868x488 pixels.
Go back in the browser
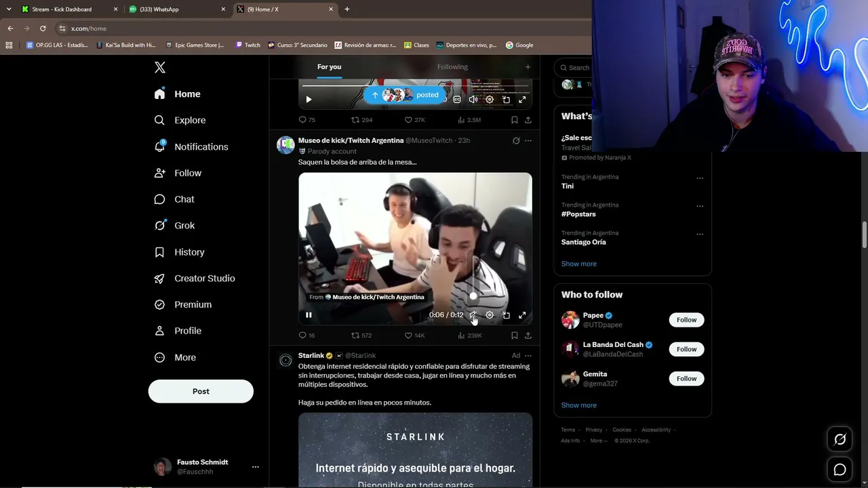coord(10,28)
